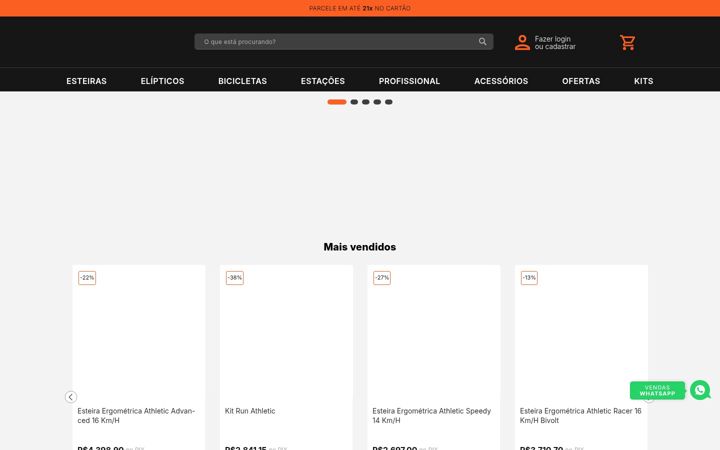The image size is (720, 450).
Task: Jump to third banner slide dot
Action: tap(366, 102)
